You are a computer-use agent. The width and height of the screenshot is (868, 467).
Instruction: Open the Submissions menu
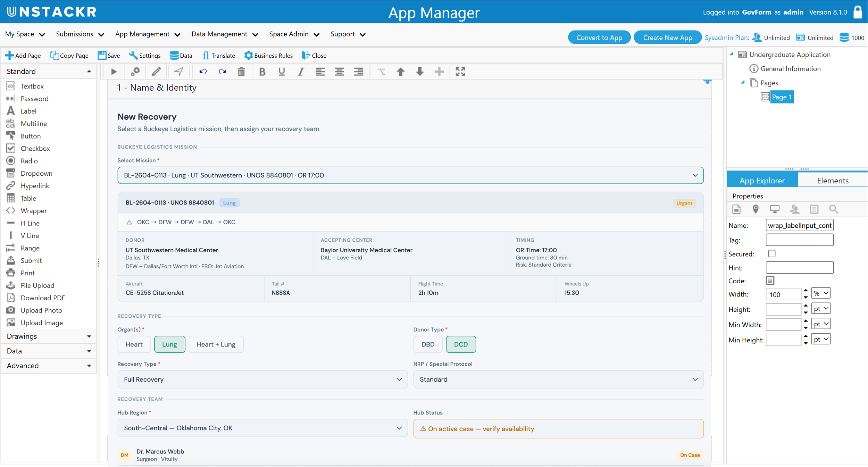pos(80,34)
